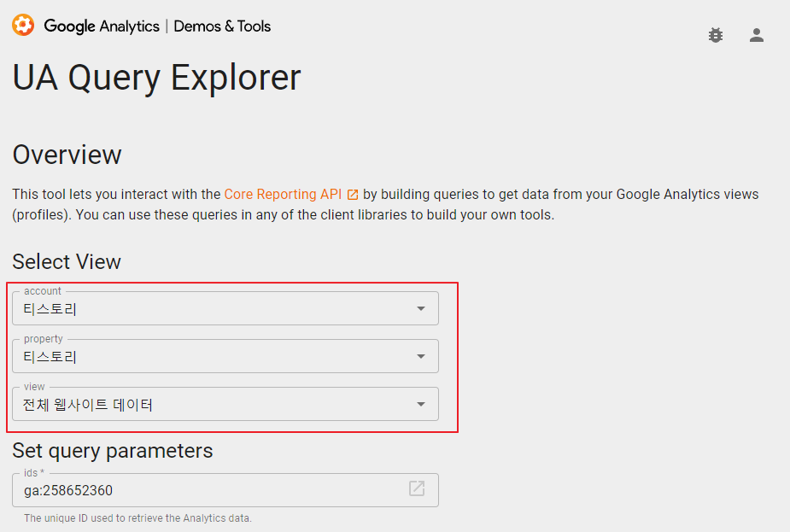
Task: Click the unique ID helper text
Action: coord(138,517)
